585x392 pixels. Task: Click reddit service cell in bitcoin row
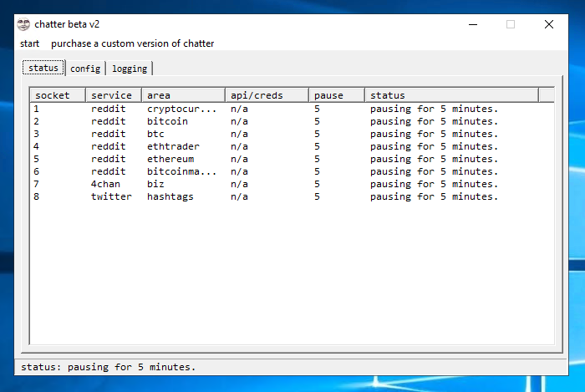pyautogui.click(x=108, y=121)
